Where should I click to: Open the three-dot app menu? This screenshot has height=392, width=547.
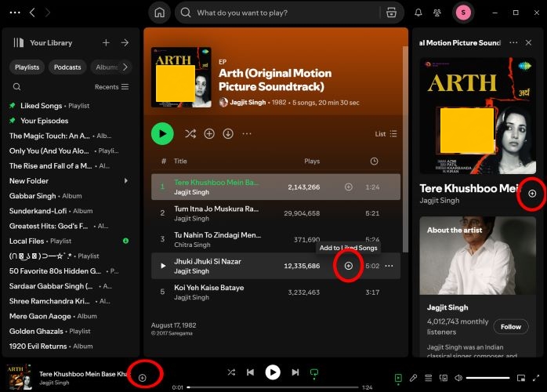(x=15, y=13)
